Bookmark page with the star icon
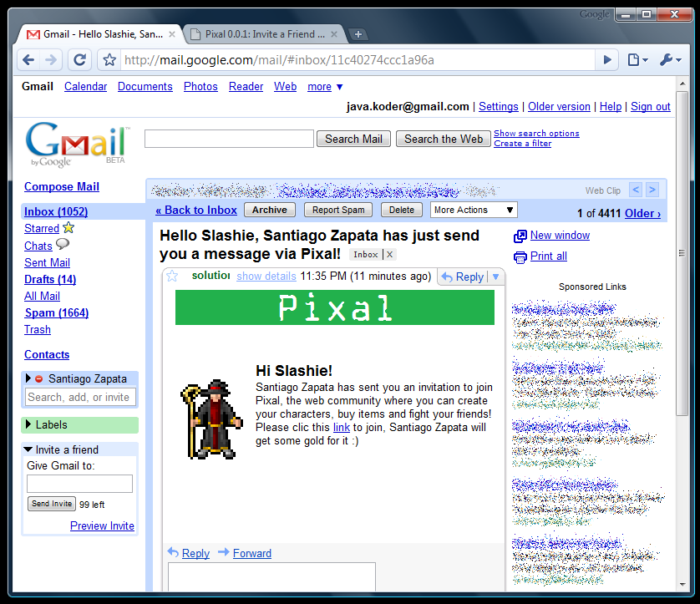Screen dimensions: 700x604 [109, 60]
